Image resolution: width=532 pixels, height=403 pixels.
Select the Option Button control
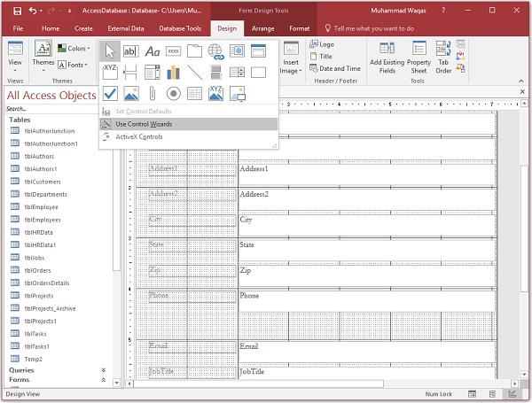173,93
